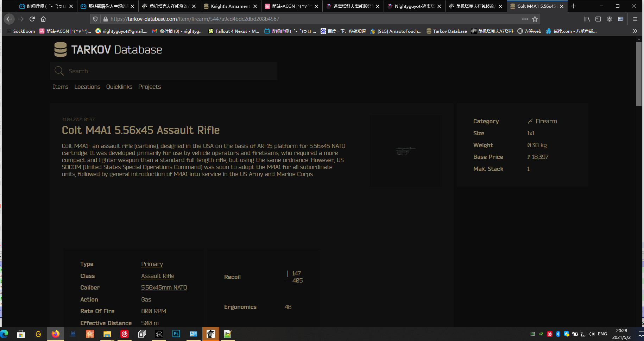Close the Colt M4A1 5.56x45 tab
This screenshot has width=644, height=341.
point(562,6)
